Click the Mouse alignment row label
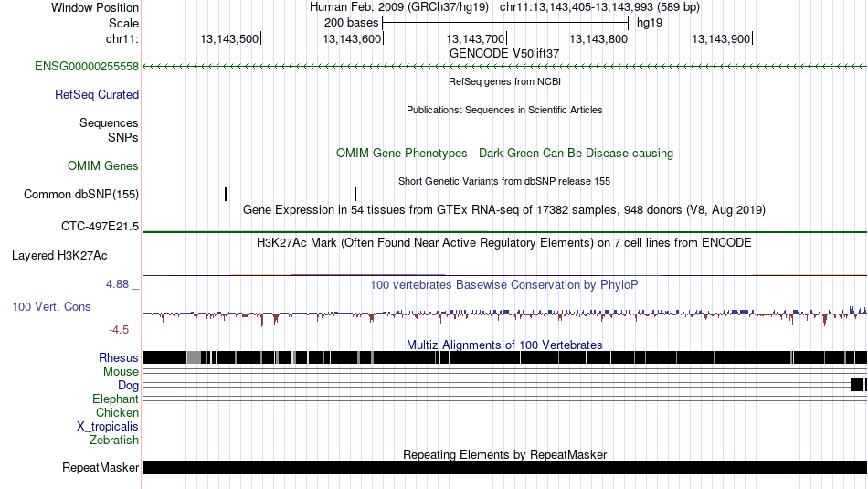The height and width of the screenshot is (489, 868). click(121, 372)
